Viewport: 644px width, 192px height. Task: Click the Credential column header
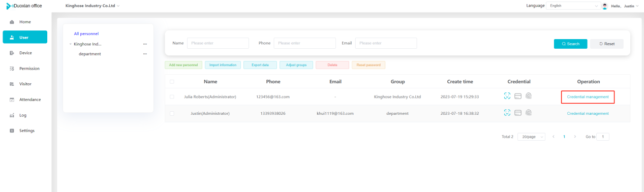(x=519, y=81)
